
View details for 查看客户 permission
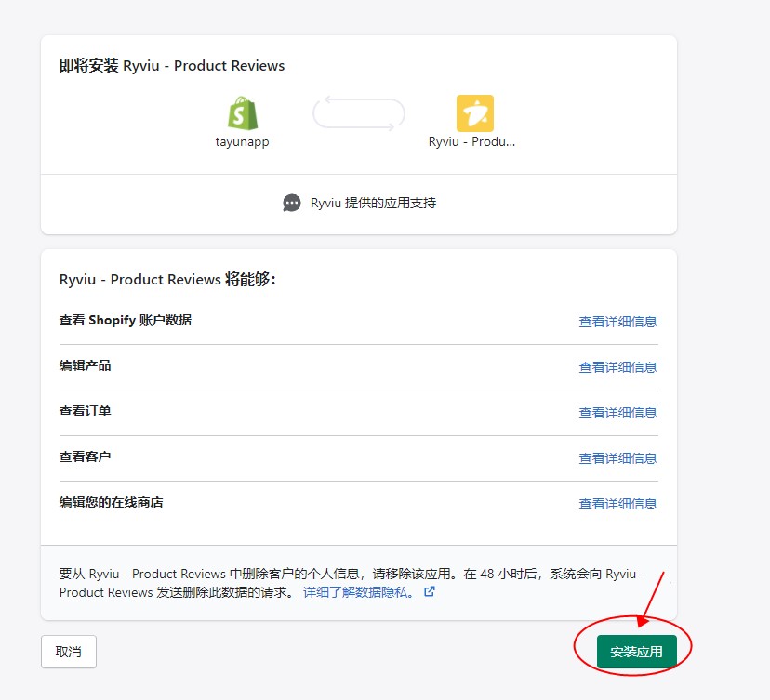617,458
